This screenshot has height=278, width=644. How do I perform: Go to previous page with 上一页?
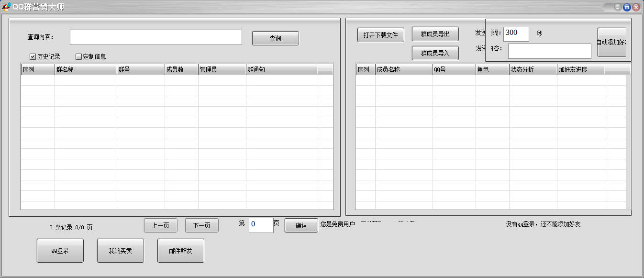pos(161,225)
